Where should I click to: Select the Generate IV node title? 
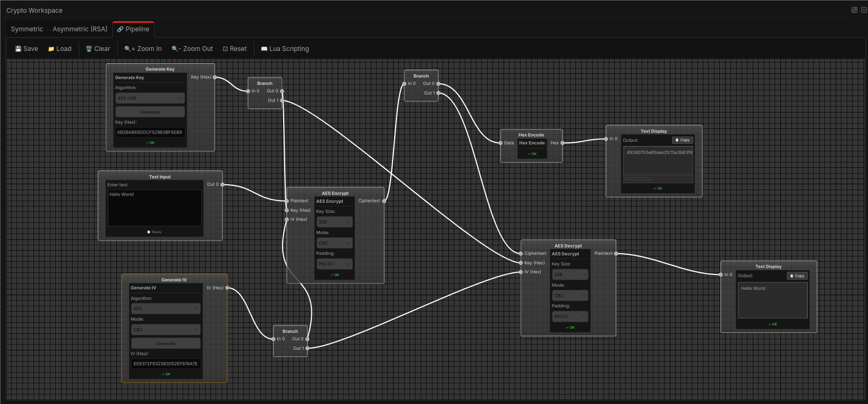click(x=174, y=280)
